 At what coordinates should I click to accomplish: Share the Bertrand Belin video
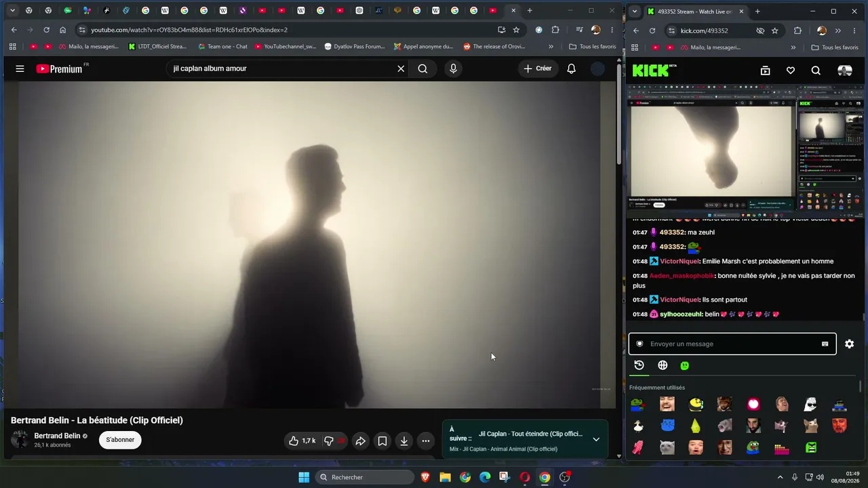pos(360,441)
